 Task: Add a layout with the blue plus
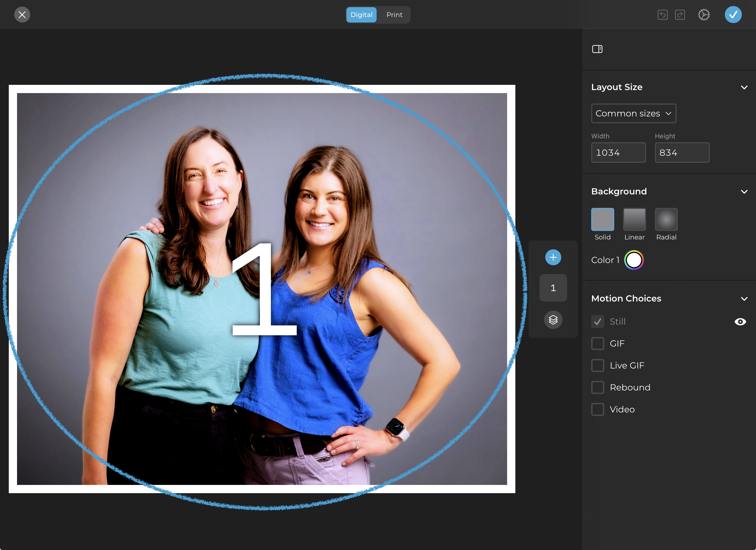[553, 257]
